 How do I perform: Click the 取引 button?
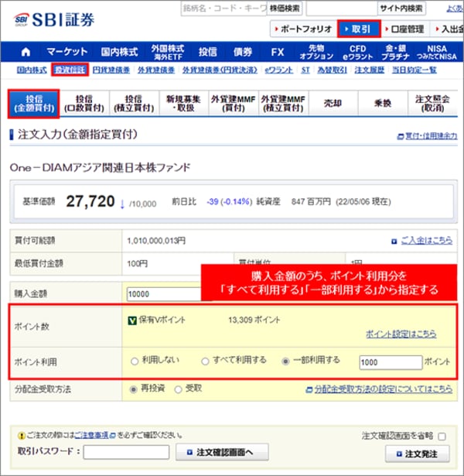(359, 29)
